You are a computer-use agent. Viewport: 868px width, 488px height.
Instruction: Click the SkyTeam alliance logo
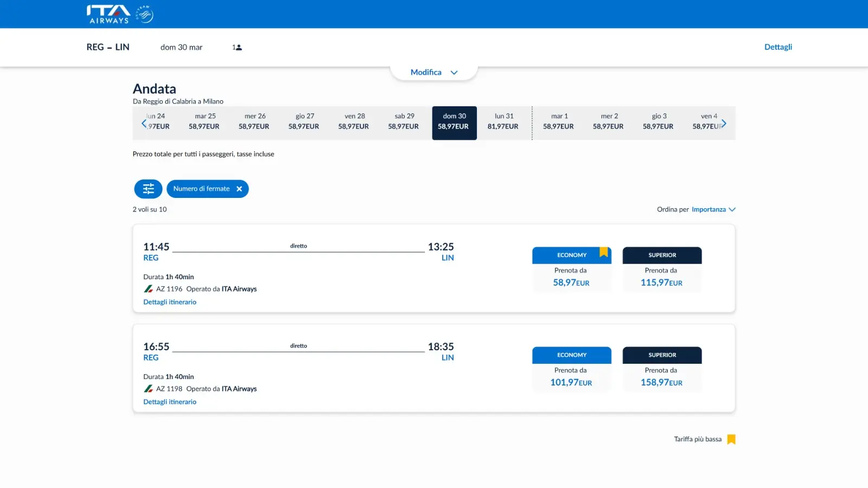(x=144, y=14)
